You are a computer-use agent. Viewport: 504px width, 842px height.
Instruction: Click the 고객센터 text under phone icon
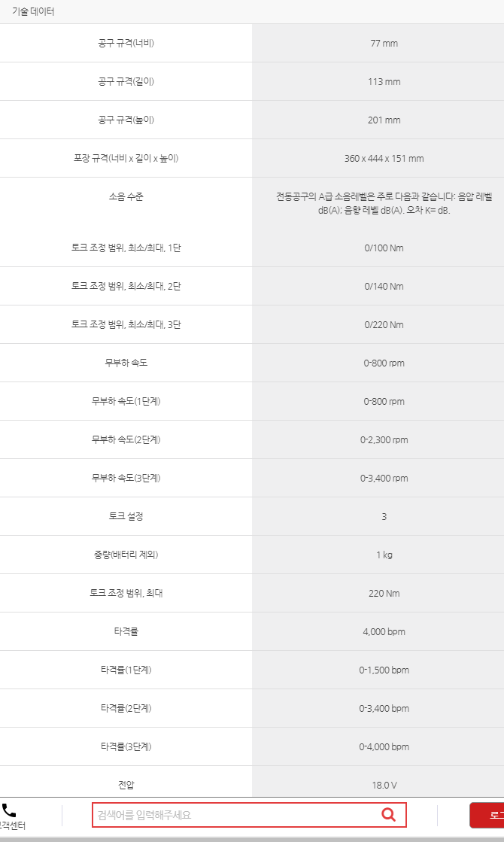coord(12,826)
